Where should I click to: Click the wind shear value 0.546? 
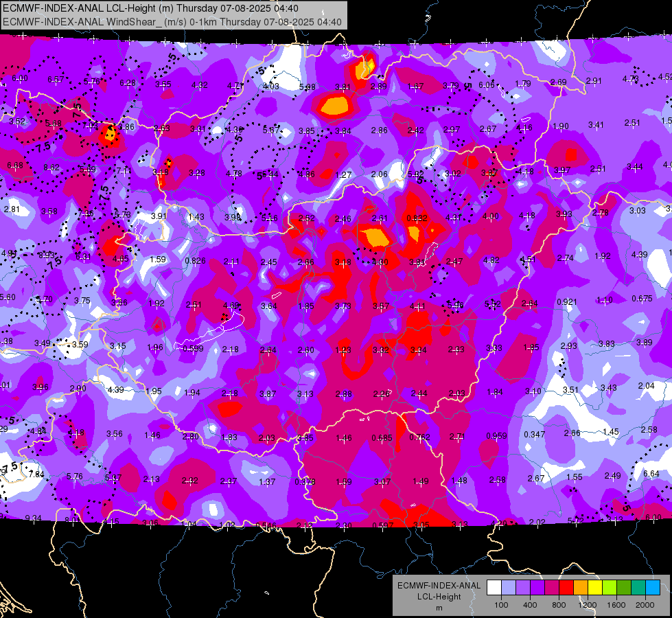pos(266,526)
